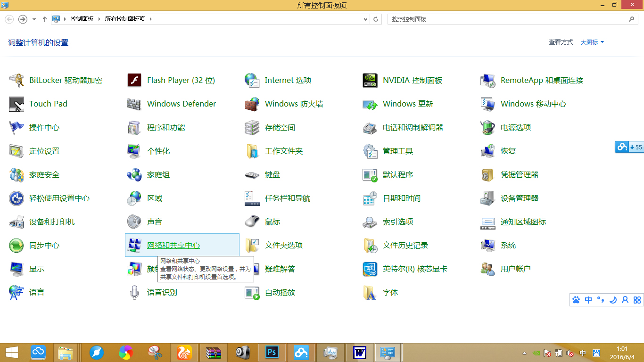
Task: Click the Windows Start button
Action: tap(11, 352)
